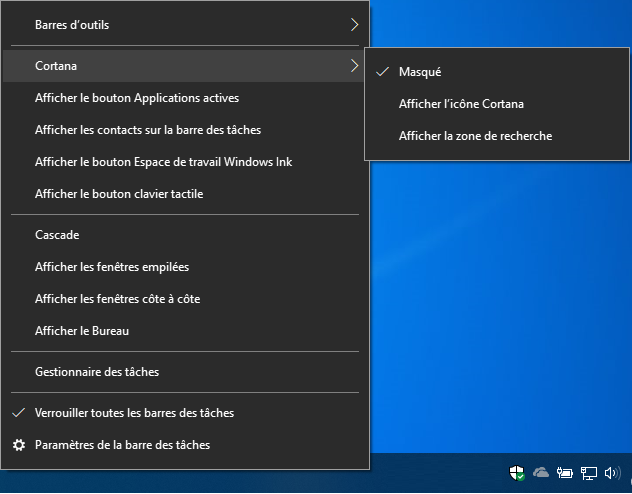Open the Barres d'outils submenu
The height and width of the screenshot is (494, 632).
click(185, 25)
